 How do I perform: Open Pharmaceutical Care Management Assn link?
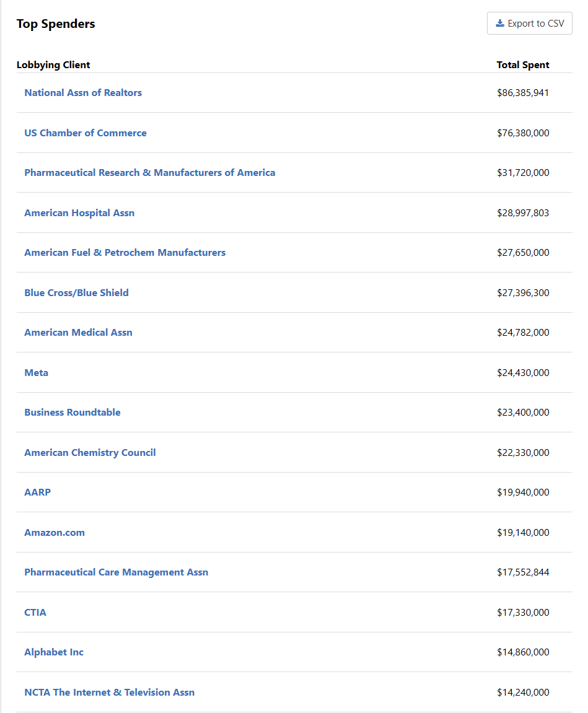(x=116, y=572)
